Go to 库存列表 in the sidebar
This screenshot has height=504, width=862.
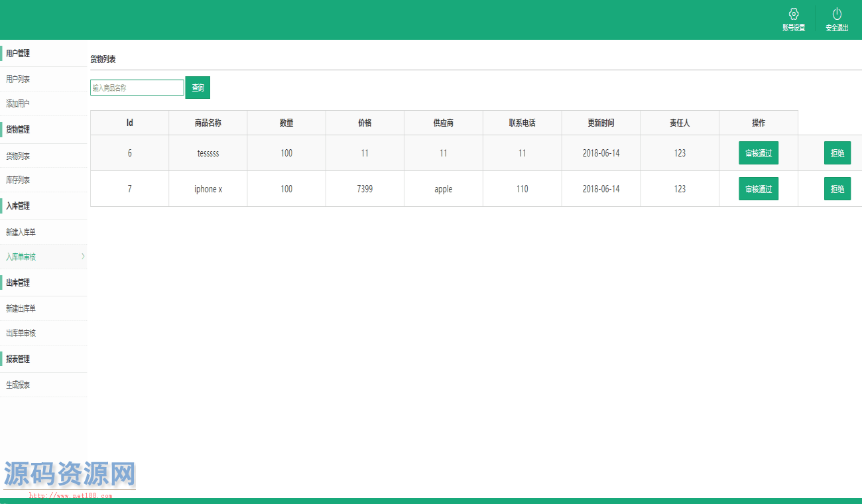(19, 180)
